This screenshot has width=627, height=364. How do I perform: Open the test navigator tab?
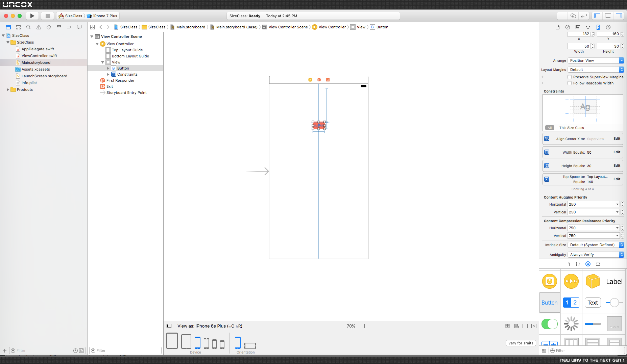pyautogui.click(x=49, y=27)
